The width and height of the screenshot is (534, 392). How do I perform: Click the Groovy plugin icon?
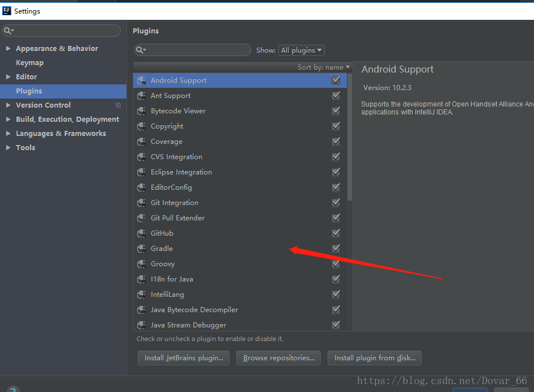tap(141, 265)
